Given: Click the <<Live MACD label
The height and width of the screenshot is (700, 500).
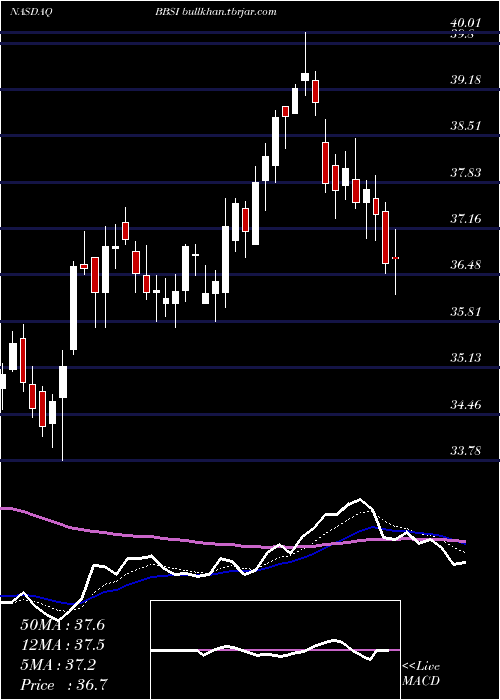Looking at the screenshot, I should 421,673.
